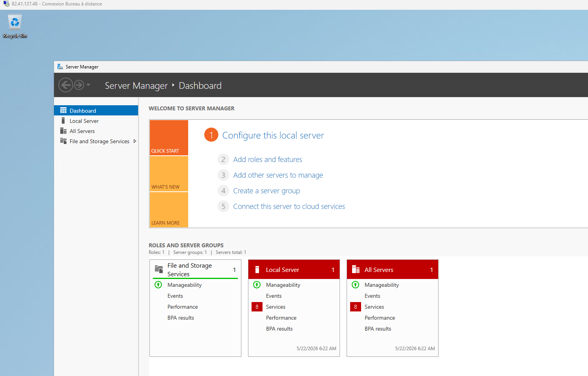Click the Local Server tile count 1
This screenshot has width=588, height=376.
pos(333,270)
